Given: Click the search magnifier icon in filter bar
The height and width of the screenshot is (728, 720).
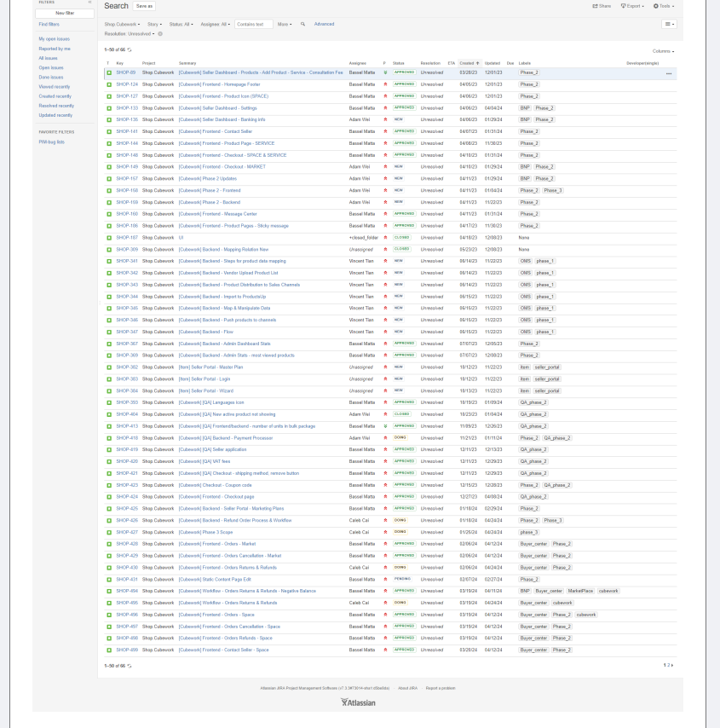Looking at the screenshot, I should pos(302,24).
